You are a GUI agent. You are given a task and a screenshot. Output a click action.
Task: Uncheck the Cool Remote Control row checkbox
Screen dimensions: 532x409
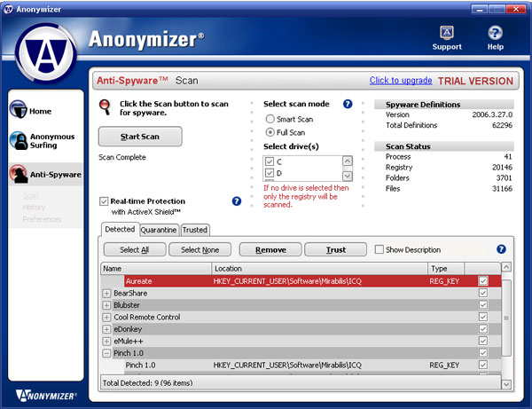[483, 317]
